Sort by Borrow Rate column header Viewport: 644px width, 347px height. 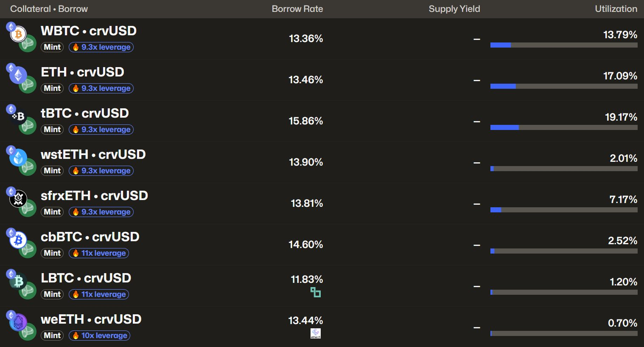[x=297, y=9]
